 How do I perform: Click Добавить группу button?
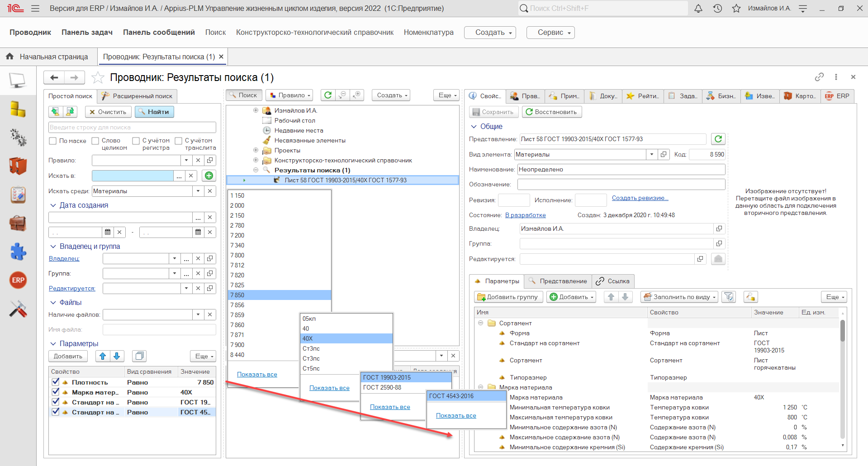(508, 297)
